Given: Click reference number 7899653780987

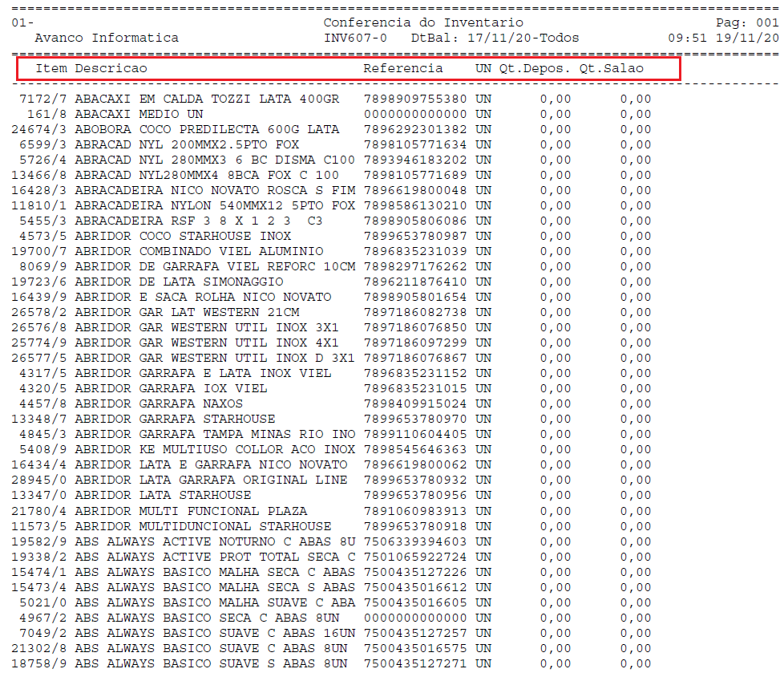Looking at the screenshot, I should point(414,237).
